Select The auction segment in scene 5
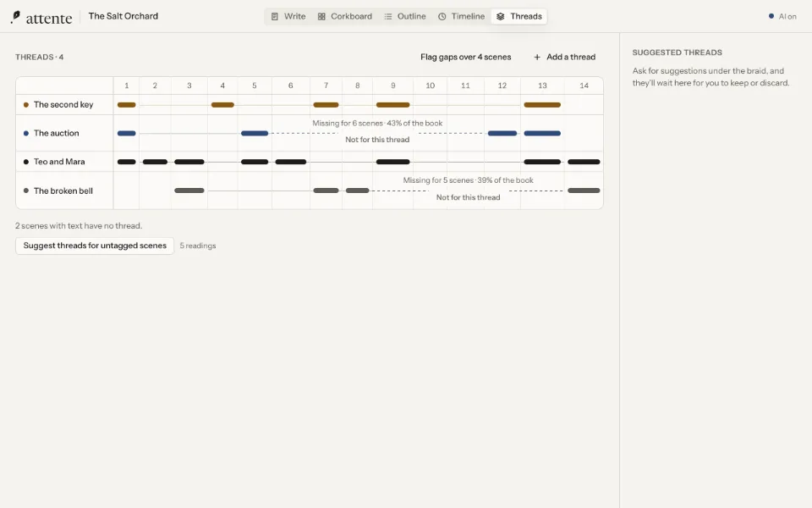 [x=255, y=133]
